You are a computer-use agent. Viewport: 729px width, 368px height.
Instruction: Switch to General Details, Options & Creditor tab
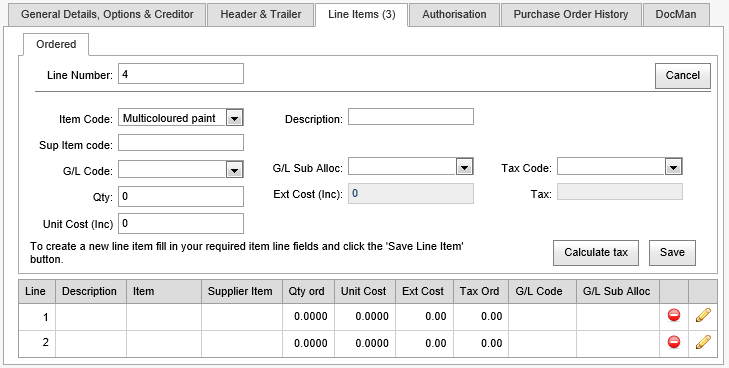[107, 14]
